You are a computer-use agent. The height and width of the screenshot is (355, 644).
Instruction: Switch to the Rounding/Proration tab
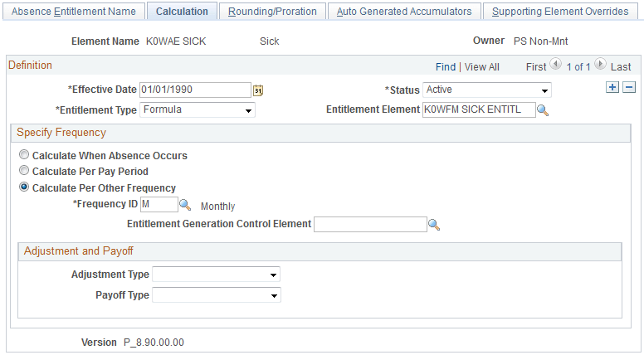[x=273, y=12]
